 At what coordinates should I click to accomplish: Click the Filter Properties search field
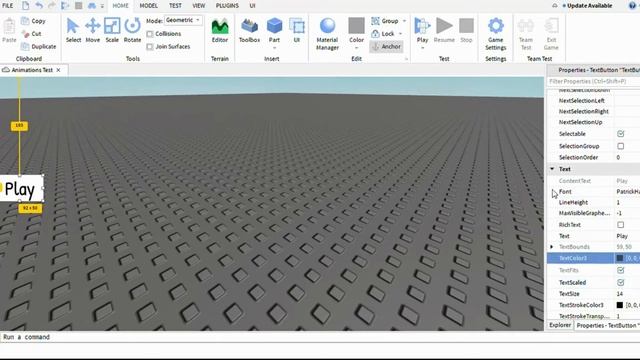pos(593,82)
